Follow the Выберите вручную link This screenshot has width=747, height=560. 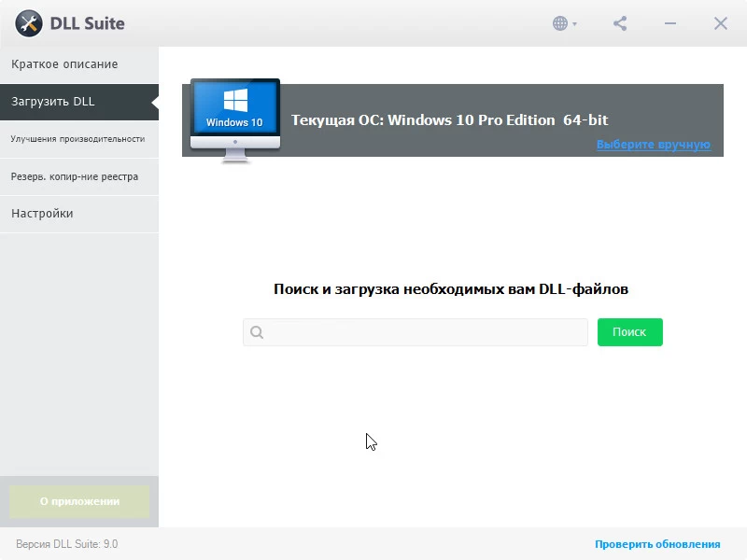(654, 145)
